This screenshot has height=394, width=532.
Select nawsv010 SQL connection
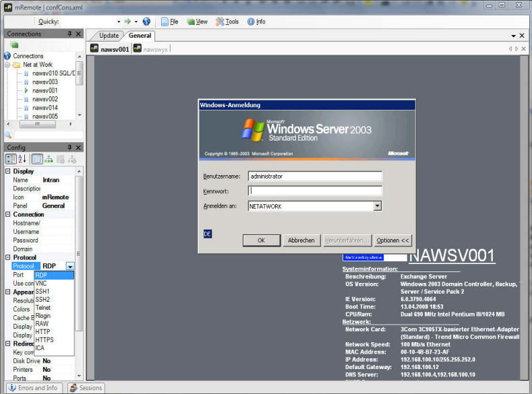[54, 73]
